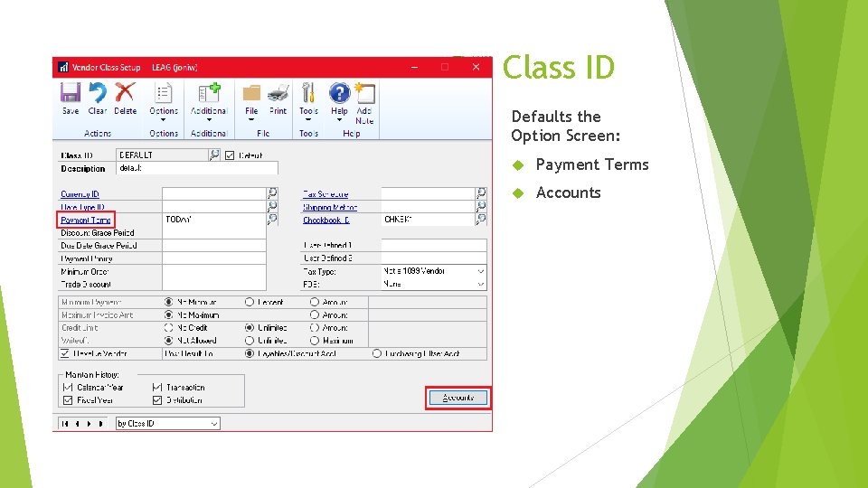The width and height of the screenshot is (868, 488).
Task: Select Purchasing Offset Acct radio
Action: pos(376,353)
